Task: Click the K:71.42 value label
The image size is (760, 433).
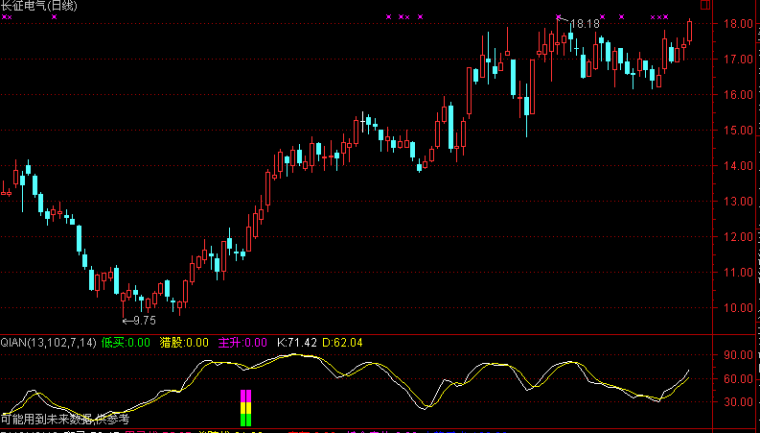Action: click(298, 343)
